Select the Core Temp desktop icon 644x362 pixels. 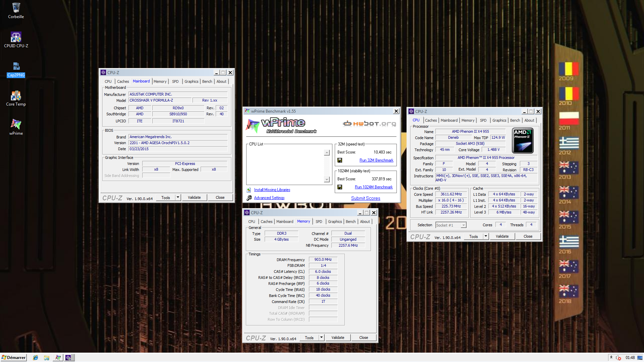click(x=16, y=98)
